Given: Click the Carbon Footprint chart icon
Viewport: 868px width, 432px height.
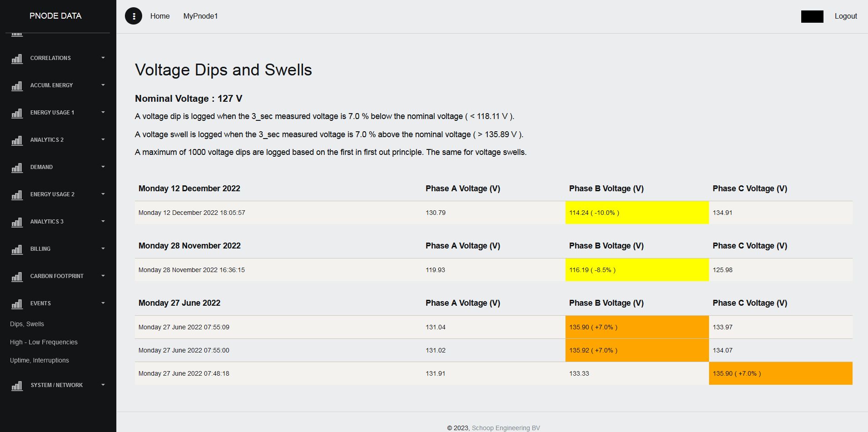Looking at the screenshot, I should [17, 277].
